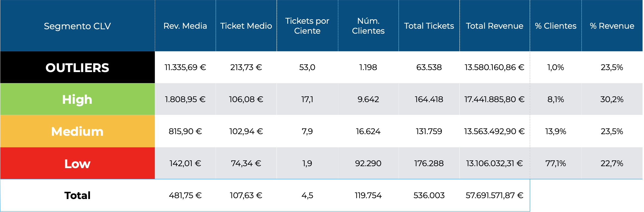Select the % Clientes column header
The height and width of the screenshot is (212, 644).
click(x=556, y=26)
